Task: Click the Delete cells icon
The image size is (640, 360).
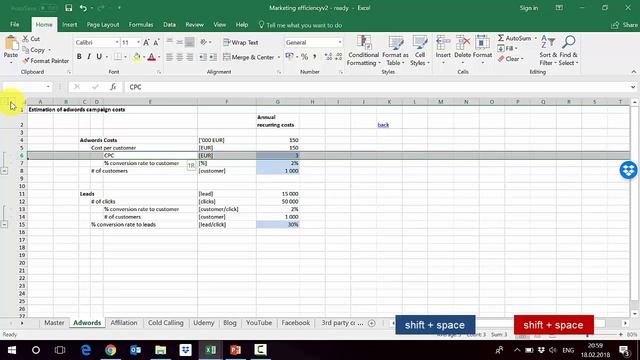Action: pyautogui.click(x=462, y=42)
